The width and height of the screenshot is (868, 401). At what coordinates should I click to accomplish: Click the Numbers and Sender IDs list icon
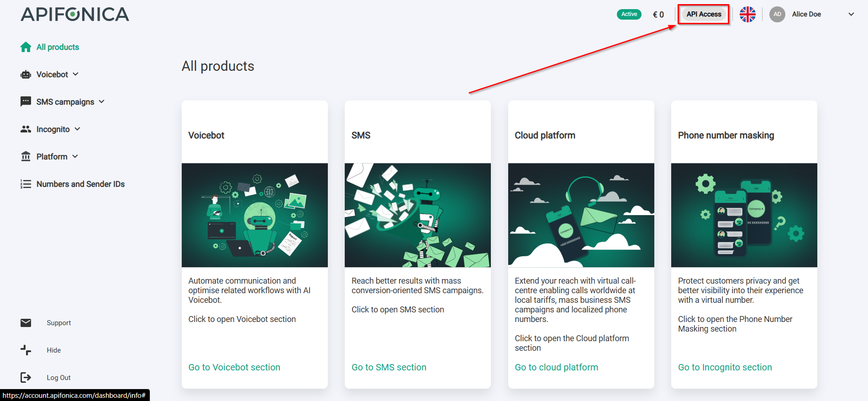click(x=26, y=184)
